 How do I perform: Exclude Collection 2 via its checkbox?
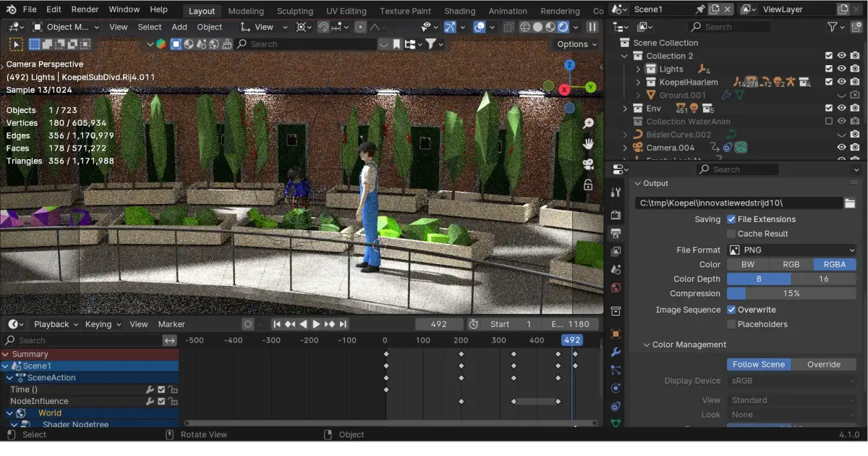click(829, 56)
